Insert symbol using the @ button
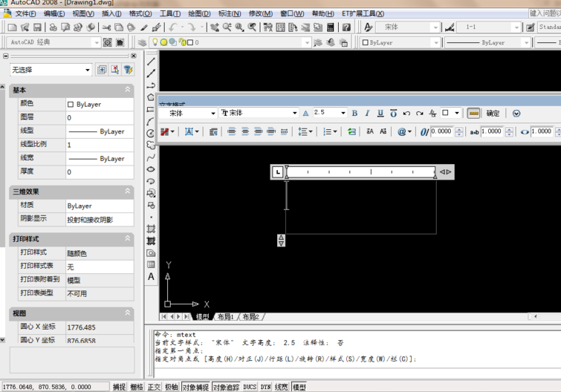 click(403, 131)
